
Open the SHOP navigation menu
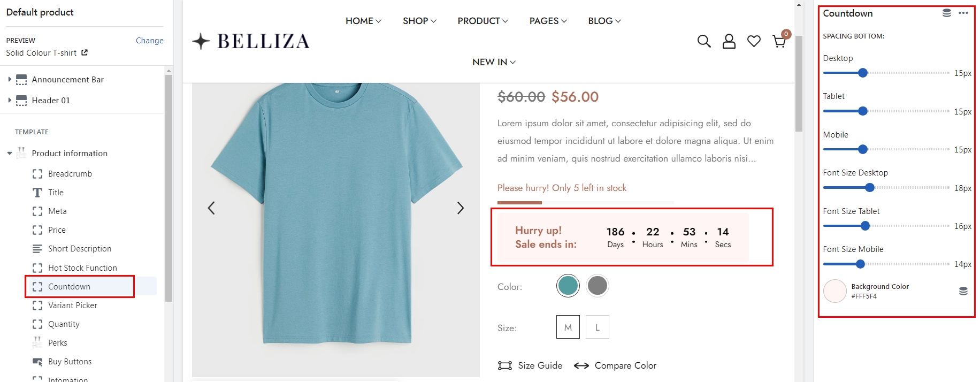pos(419,21)
